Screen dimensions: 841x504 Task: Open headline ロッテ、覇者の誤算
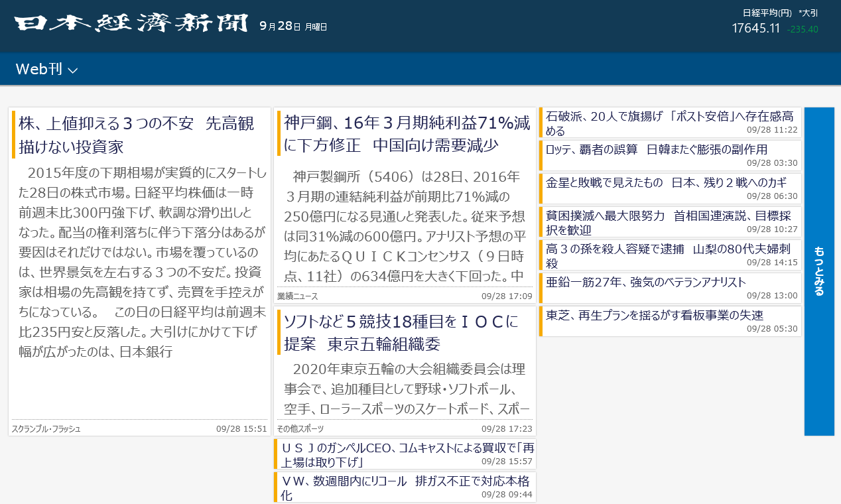tap(670, 155)
